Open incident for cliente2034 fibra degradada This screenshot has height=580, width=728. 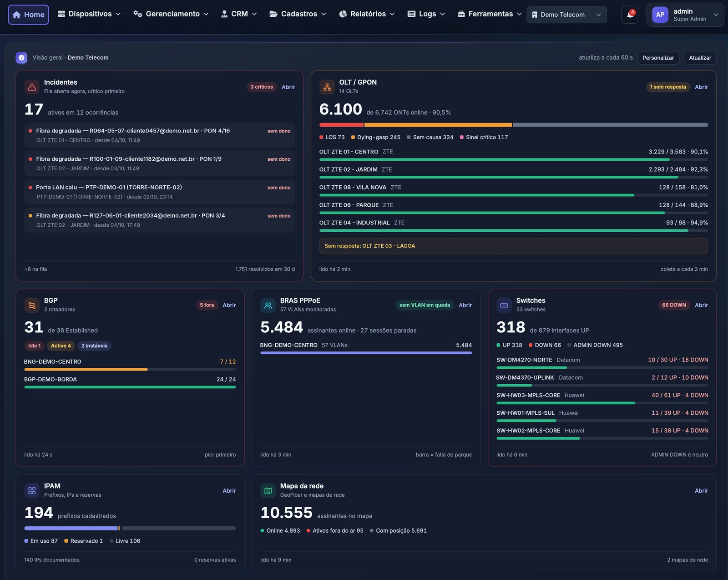159,220
